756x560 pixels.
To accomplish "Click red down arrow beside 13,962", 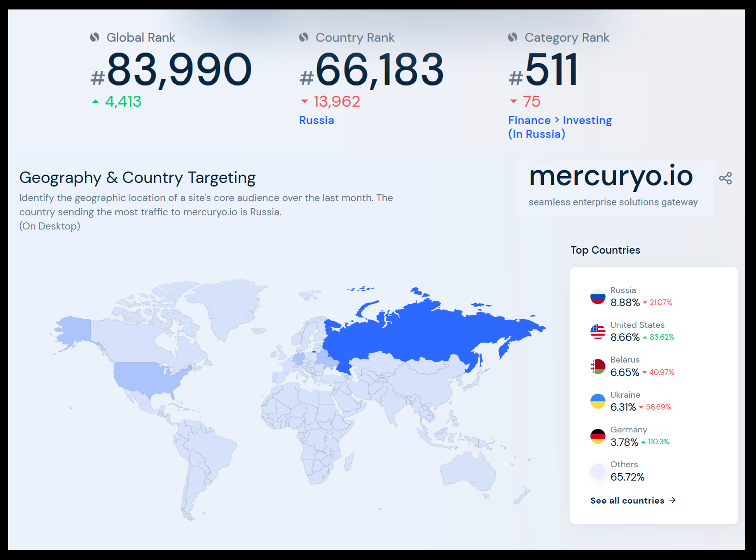I will tap(304, 101).
